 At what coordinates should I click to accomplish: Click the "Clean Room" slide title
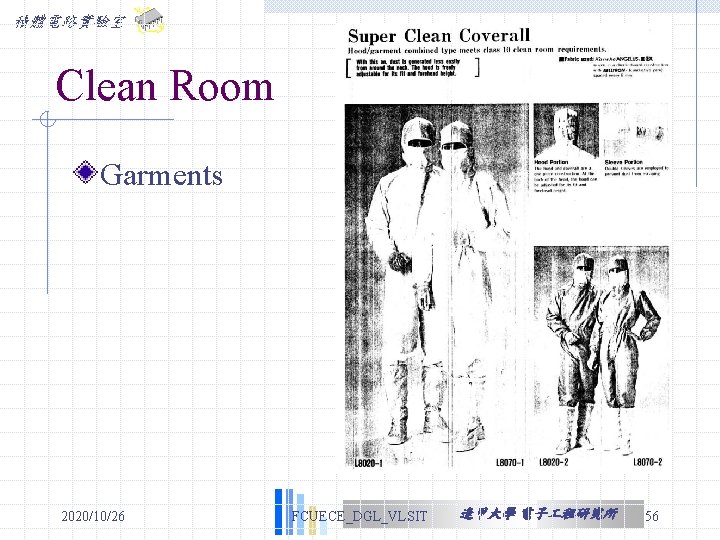click(165, 86)
